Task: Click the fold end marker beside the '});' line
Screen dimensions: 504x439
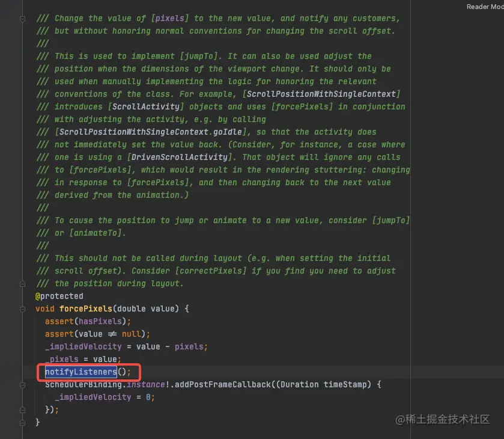Action: (x=22, y=410)
